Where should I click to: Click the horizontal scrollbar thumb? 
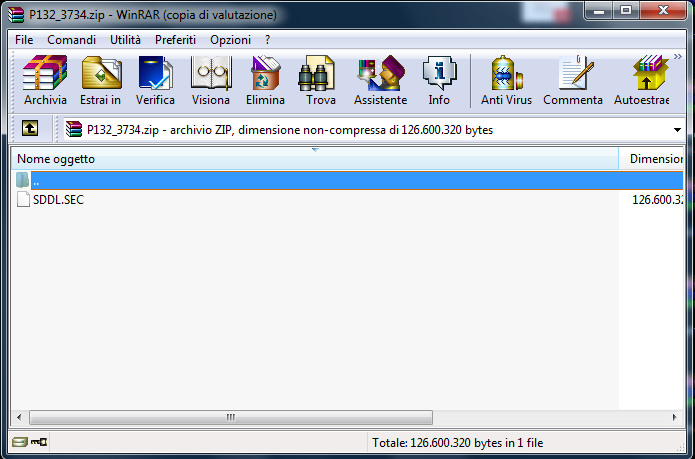(231, 417)
